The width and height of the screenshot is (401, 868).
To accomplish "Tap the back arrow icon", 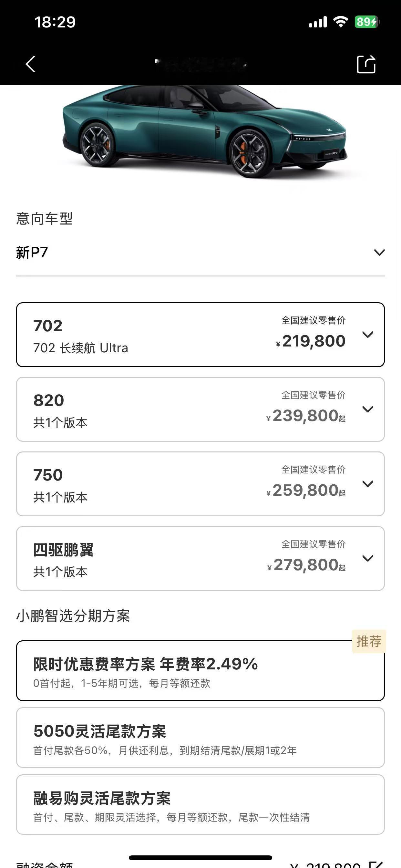I will (x=30, y=64).
